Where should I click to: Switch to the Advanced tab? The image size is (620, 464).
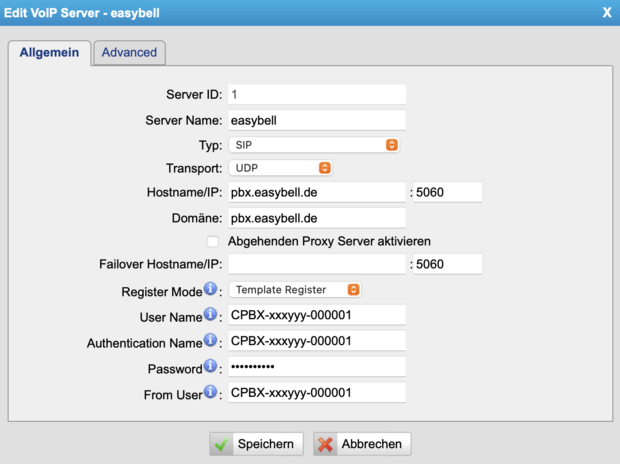click(129, 52)
